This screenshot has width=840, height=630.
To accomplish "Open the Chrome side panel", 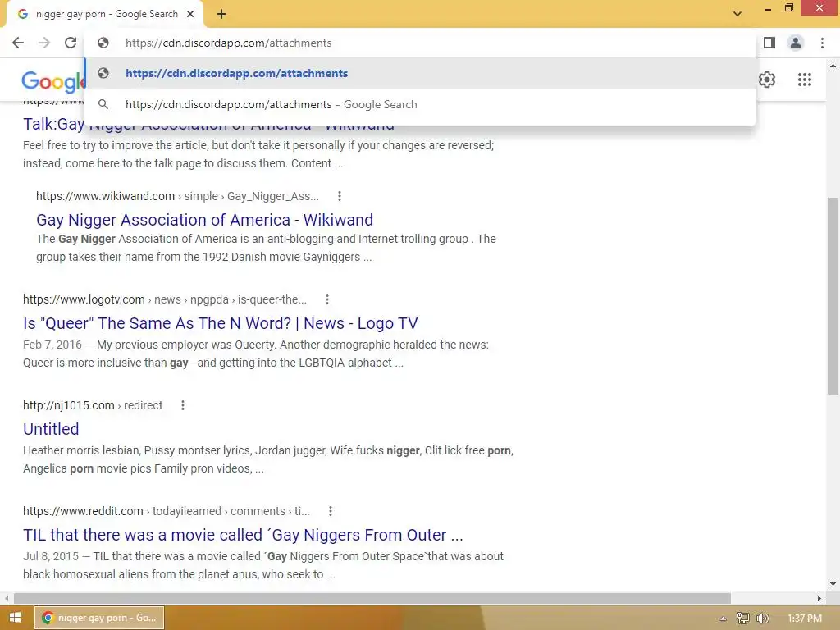I will point(769,43).
